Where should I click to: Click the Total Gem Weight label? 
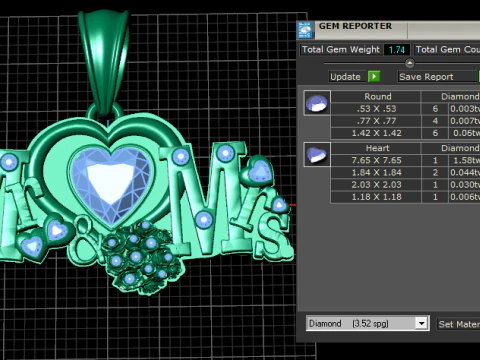(341, 50)
